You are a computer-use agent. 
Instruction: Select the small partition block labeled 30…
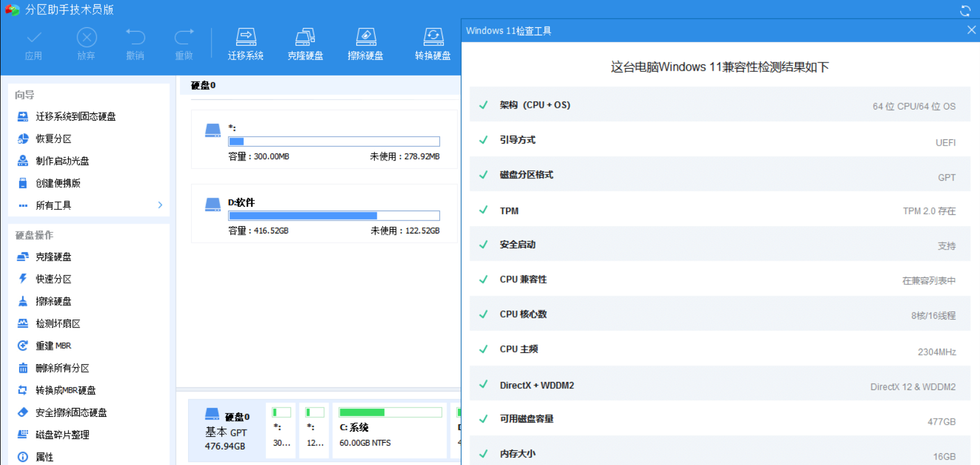point(282,430)
